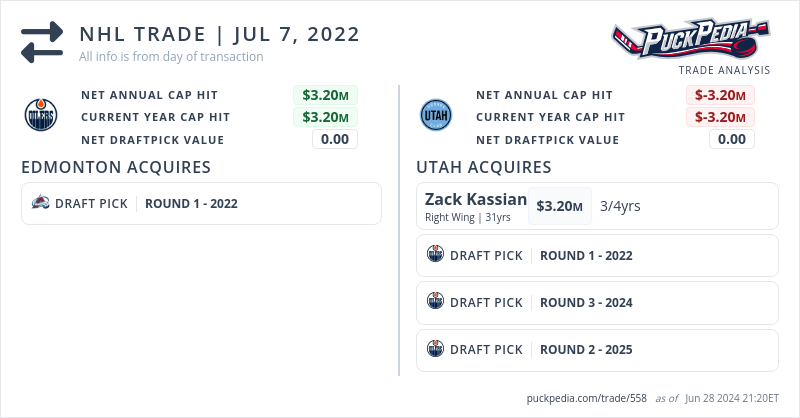
Task: Select Edmonton's acquired Round 1 - 2022 pick card
Action: click(201, 203)
